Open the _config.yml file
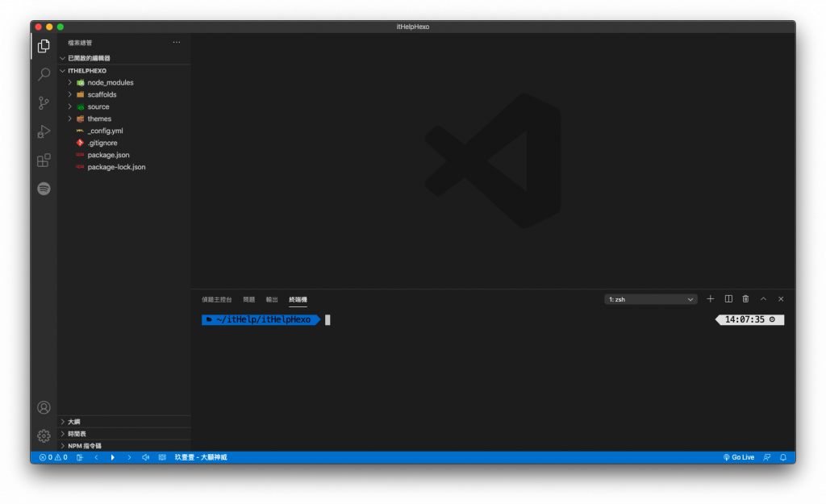Screen dimensions: 826x504 point(123,131)
